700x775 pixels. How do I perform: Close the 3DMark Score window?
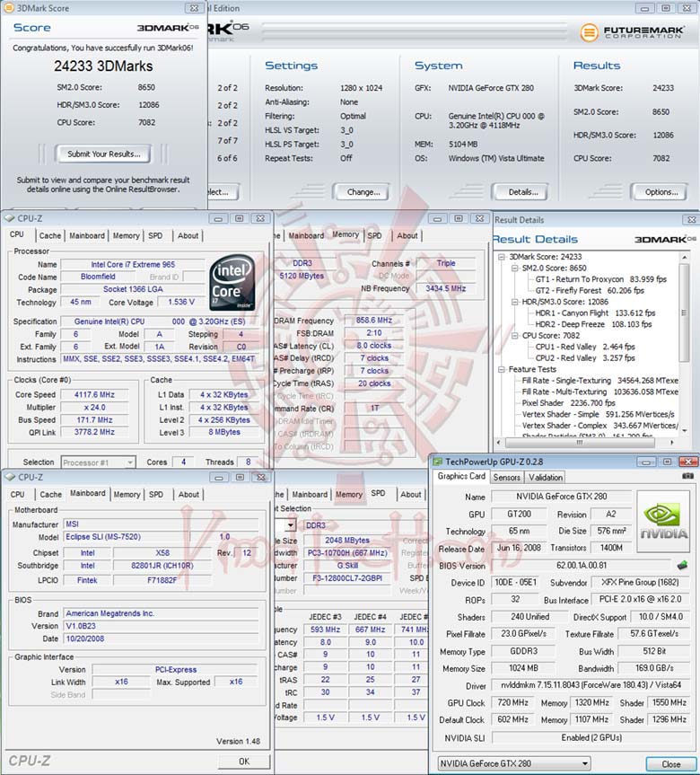pyautogui.click(x=194, y=8)
